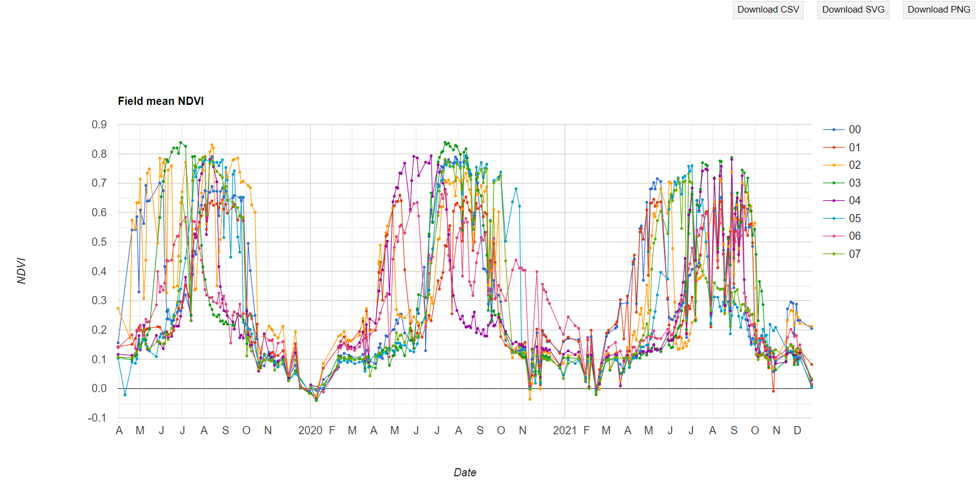Click the orange line marker for series 02
The width and height of the screenshot is (980, 485).
coord(834,165)
